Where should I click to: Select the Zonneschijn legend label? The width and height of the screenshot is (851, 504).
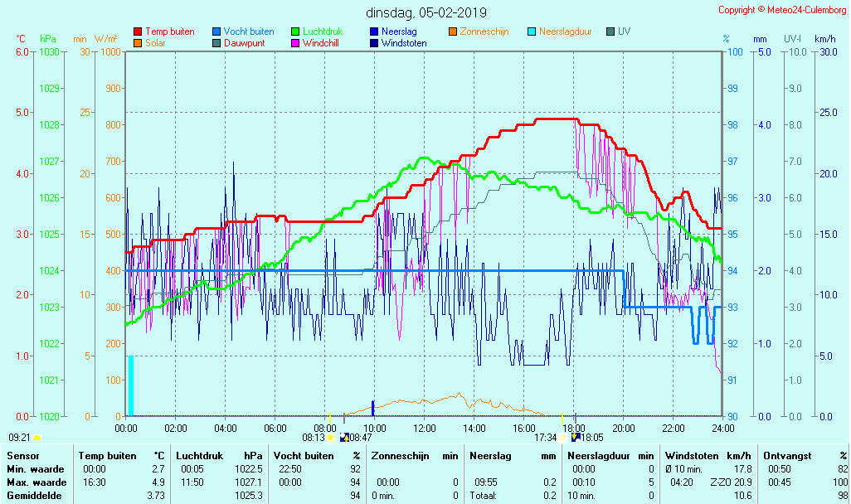click(484, 31)
